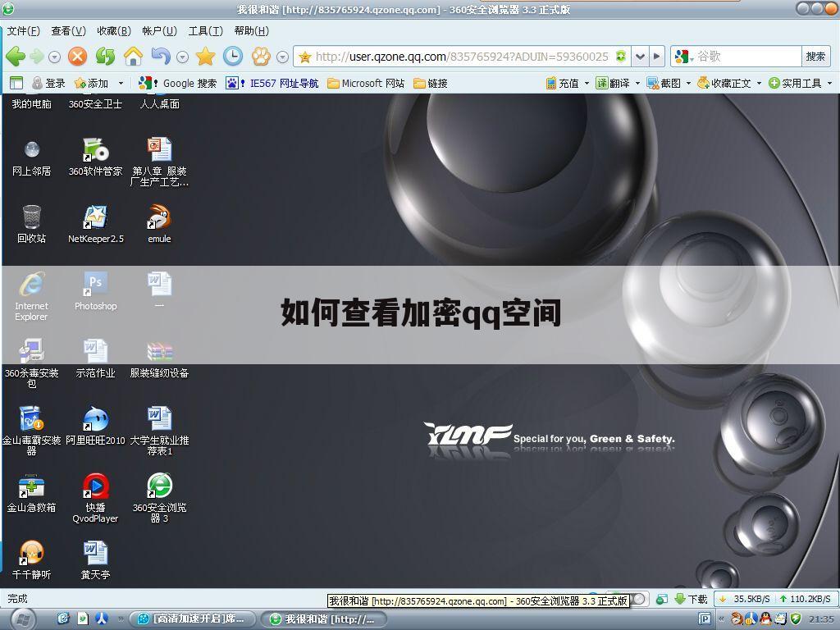
Task: Select the emule desktop icon
Action: (x=159, y=224)
